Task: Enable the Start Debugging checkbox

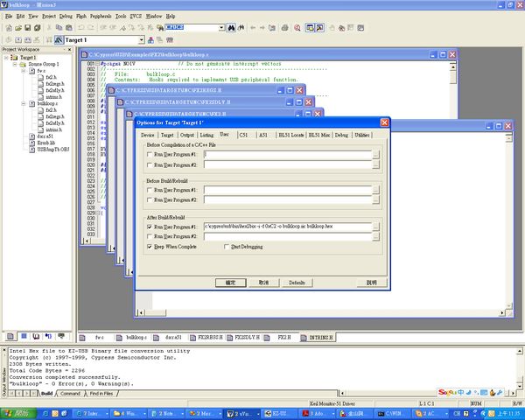Action: tap(225, 247)
